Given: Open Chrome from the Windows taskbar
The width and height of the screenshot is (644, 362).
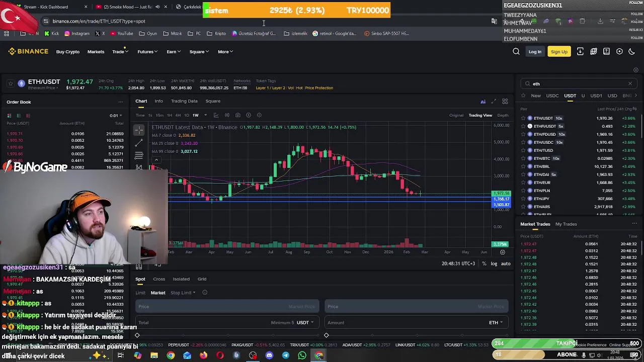Looking at the screenshot, I should (171, 355).
